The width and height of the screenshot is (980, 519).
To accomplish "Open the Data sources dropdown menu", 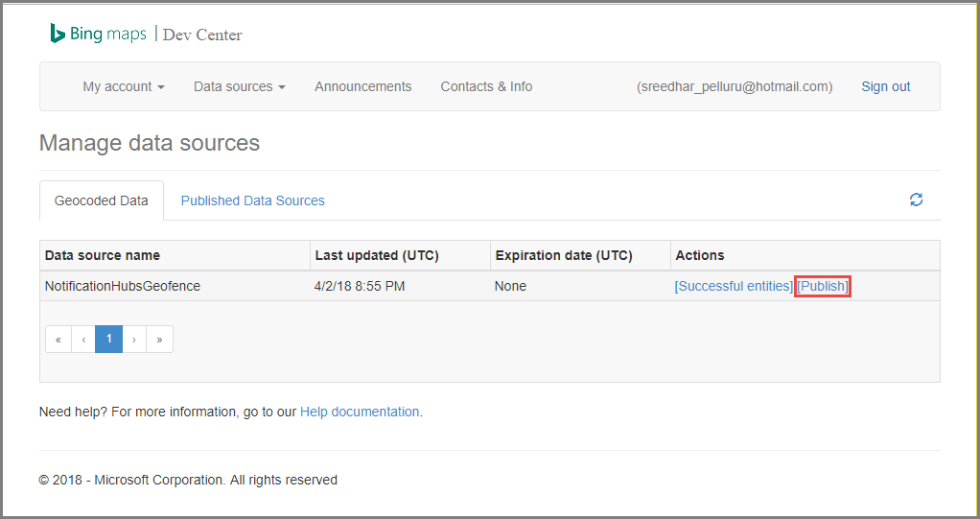I will click(x=239, y=86).
